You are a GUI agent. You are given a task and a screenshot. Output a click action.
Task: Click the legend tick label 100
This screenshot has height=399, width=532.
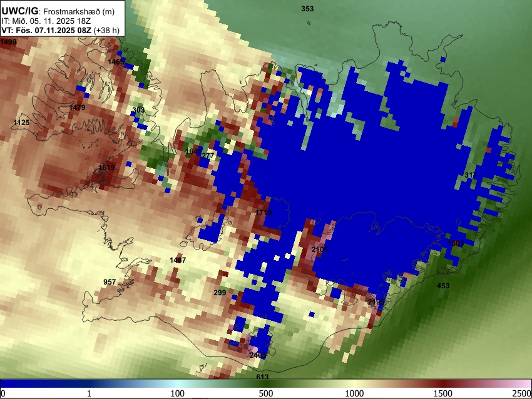point(178,393)
